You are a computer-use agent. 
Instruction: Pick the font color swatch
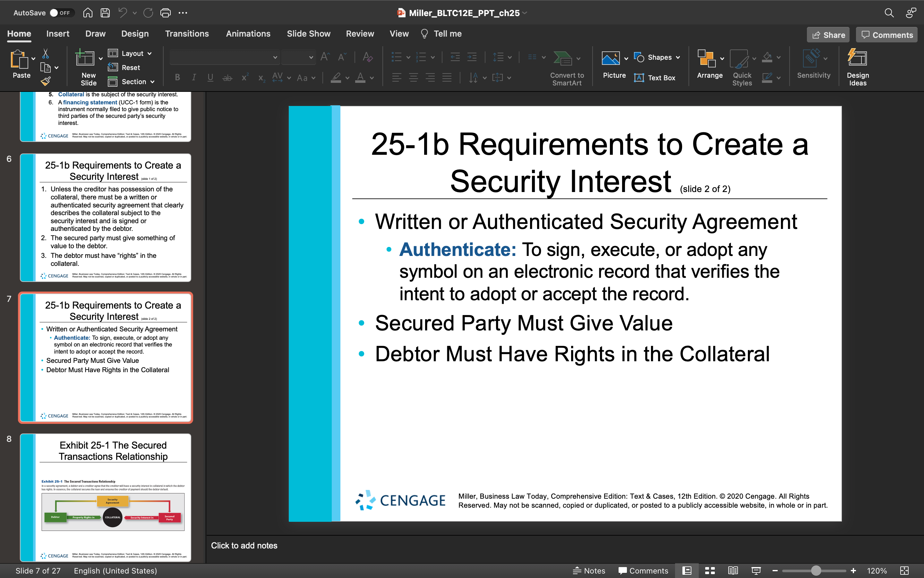[x=360, y=78]
